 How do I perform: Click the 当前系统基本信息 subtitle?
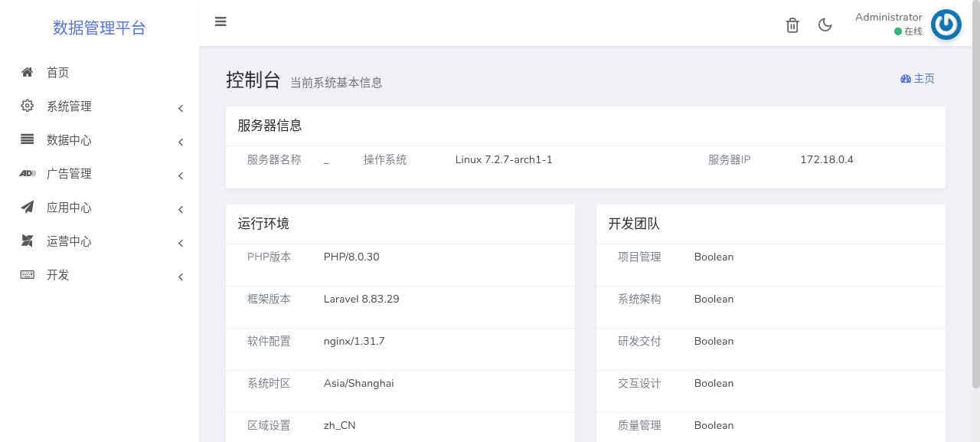click(x=336, y=83)
